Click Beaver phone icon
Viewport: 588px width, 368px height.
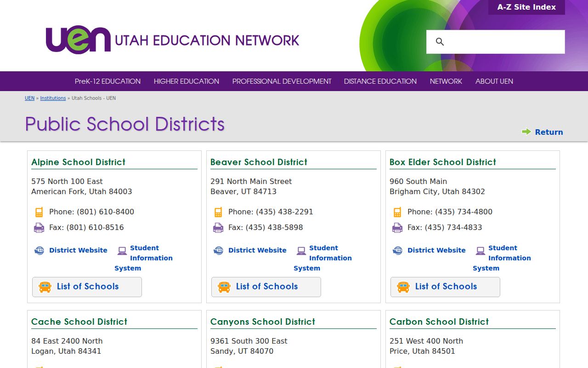218,212
